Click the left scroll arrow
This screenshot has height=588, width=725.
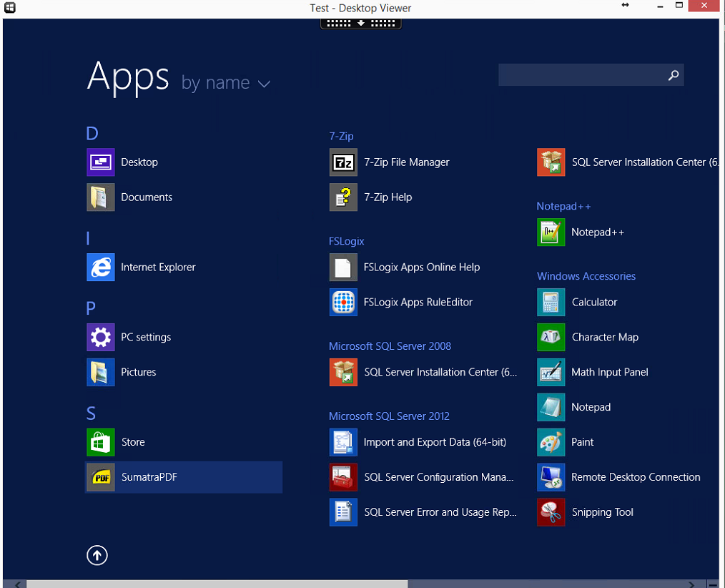pos(18,584)
